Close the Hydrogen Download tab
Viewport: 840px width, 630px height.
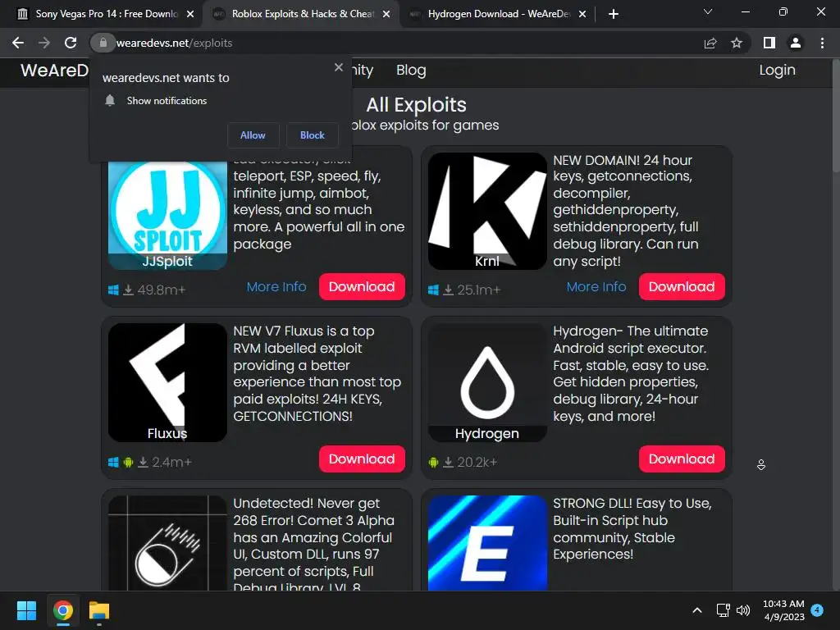(x=583, y=14)
